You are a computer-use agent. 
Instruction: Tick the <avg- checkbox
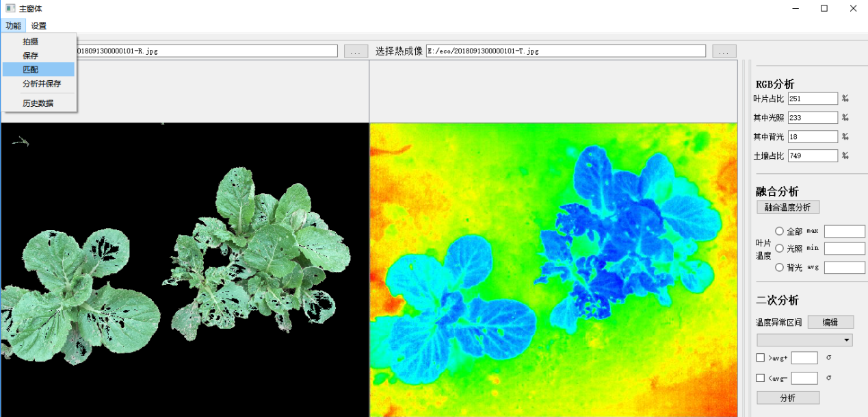pyautogui.click(x=761, y=378)
